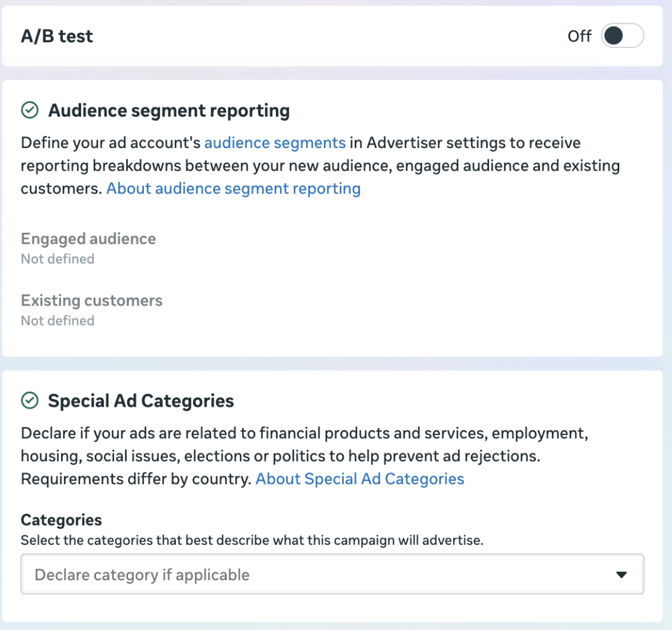Open the 'audience segments' link

tap(275, 143)
